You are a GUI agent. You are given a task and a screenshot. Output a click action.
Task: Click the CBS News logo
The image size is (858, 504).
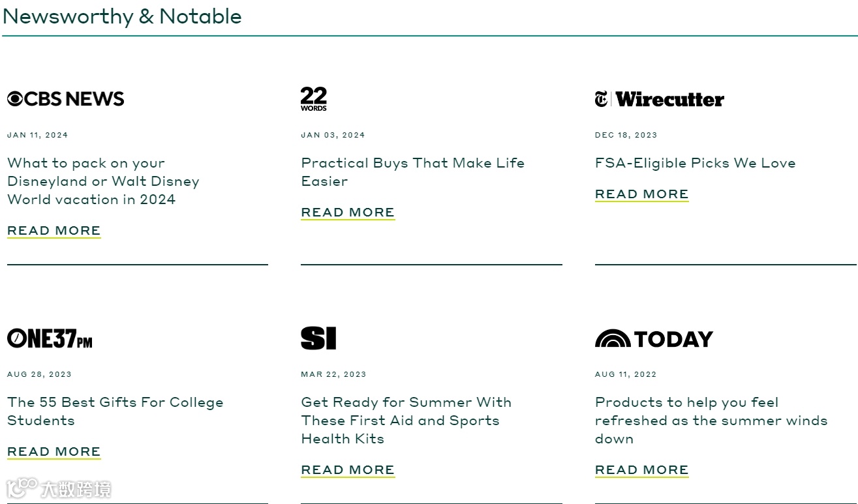coord(65,99)
